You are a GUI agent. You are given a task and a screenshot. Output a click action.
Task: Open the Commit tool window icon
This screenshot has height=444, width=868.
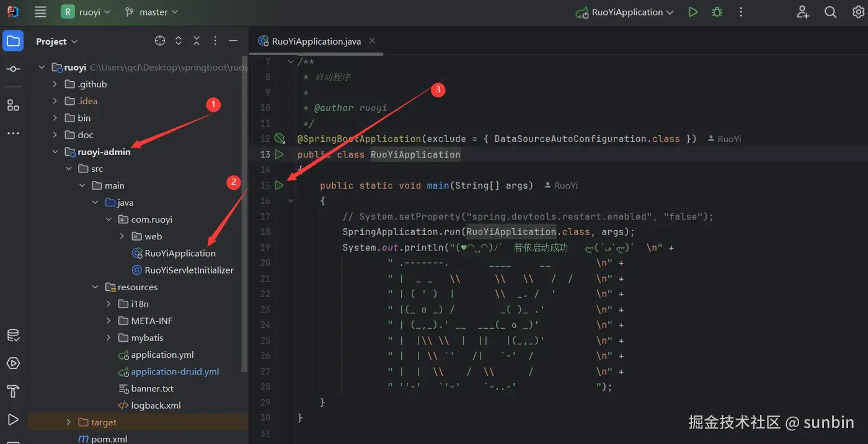13,69
